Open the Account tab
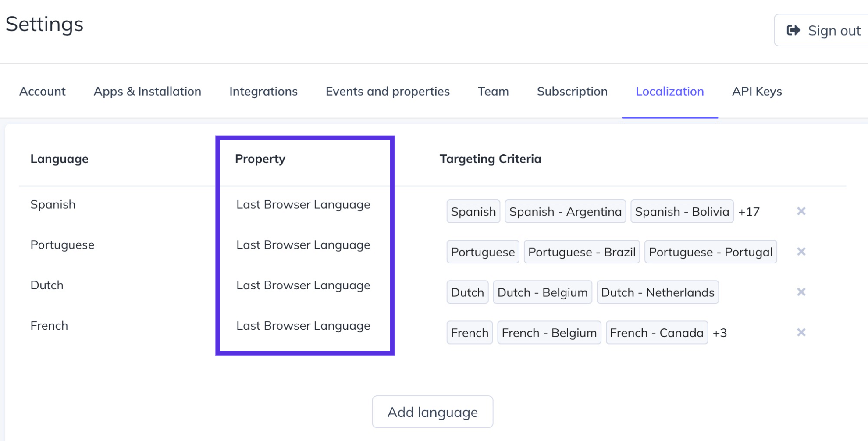 pyautogui.click(x=43, y=91)
